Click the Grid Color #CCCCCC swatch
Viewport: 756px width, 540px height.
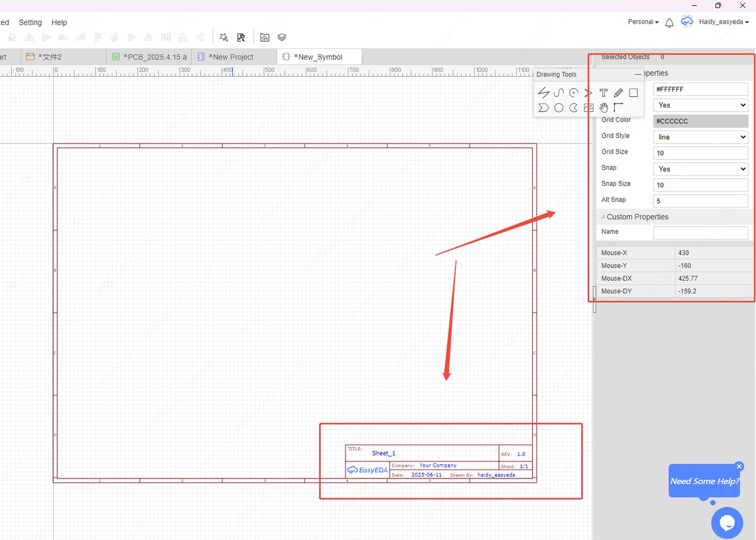(x=700, y=121)
